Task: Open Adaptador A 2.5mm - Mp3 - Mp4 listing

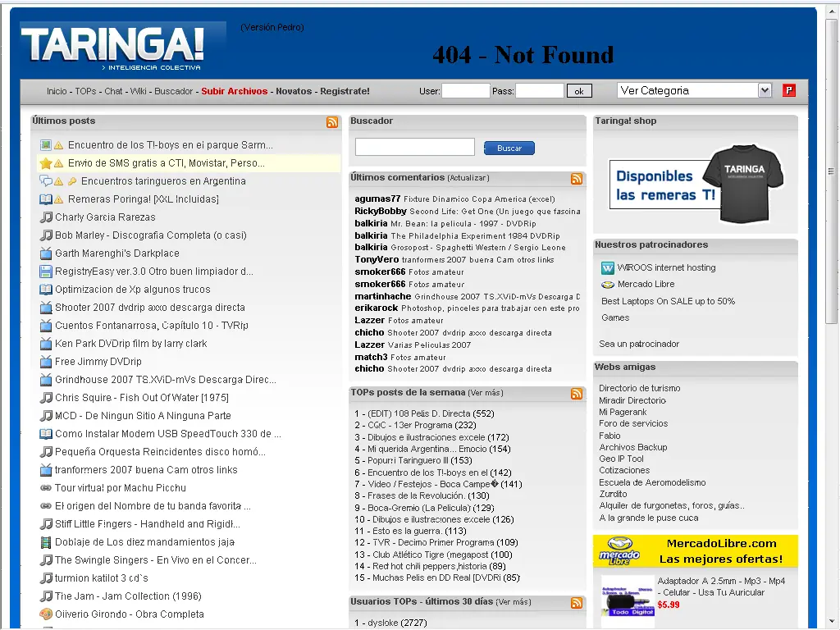Action: pyautogui.click(x=721, y=587)
